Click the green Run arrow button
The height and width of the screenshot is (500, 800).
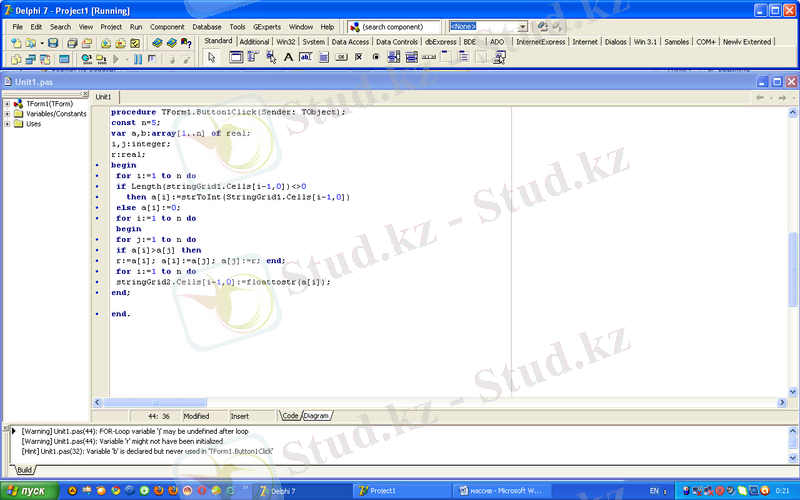(116, 59)
